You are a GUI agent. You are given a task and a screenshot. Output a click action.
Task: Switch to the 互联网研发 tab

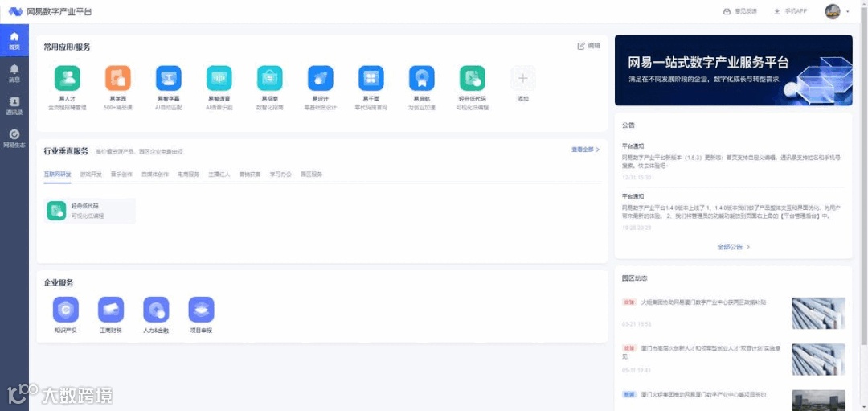(58, 174)
